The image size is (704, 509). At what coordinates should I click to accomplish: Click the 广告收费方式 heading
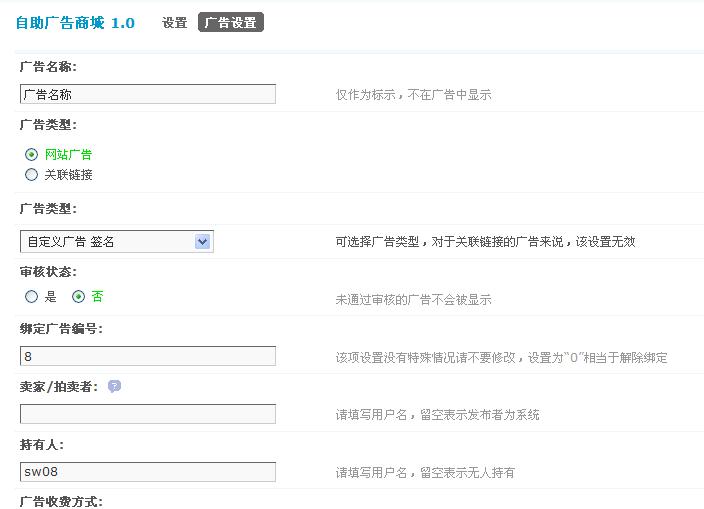pos(61,501)
